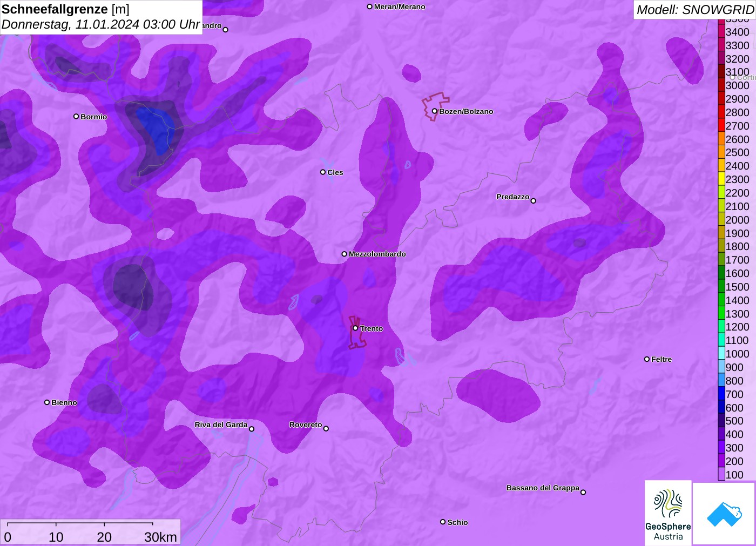Select the 3100 m dark red swatch

[x=721, y=72]
